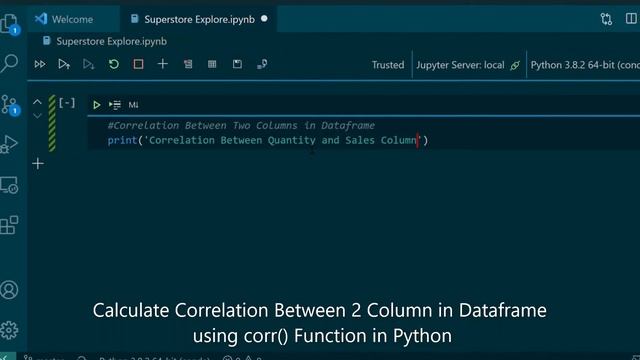
Task: Clear all cell outputs
Action: (x=188, y=64)
